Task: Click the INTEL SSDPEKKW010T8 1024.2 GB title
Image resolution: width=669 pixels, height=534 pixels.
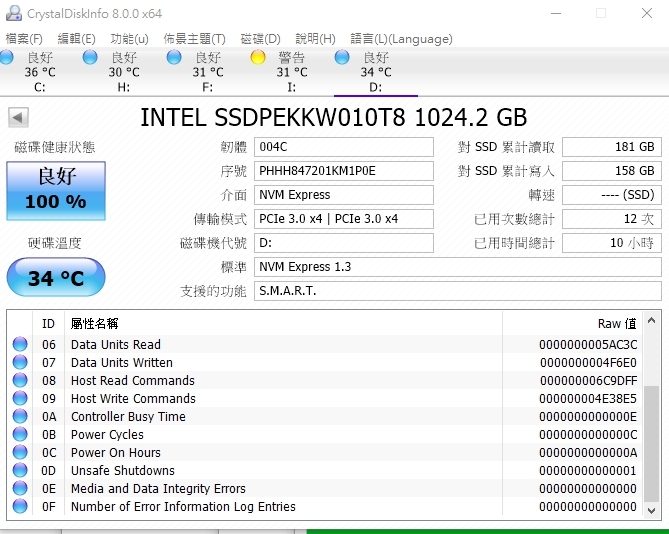Action: (334, 117)
